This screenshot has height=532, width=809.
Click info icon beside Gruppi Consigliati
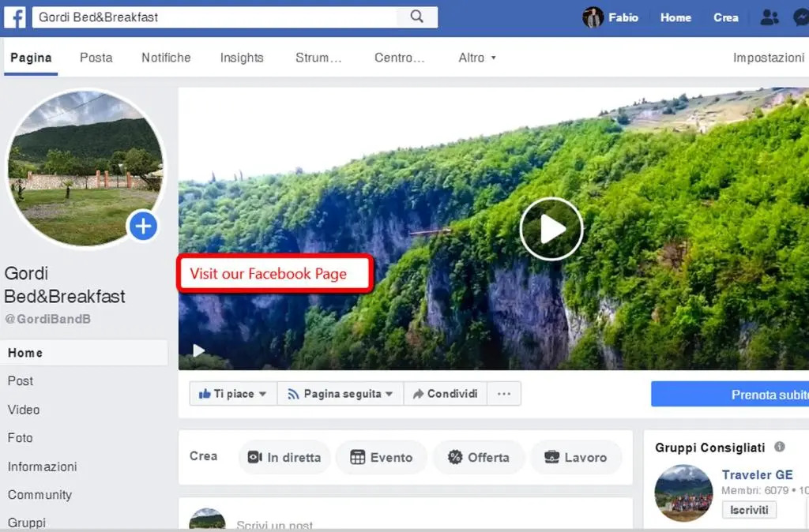pos(780,447)
